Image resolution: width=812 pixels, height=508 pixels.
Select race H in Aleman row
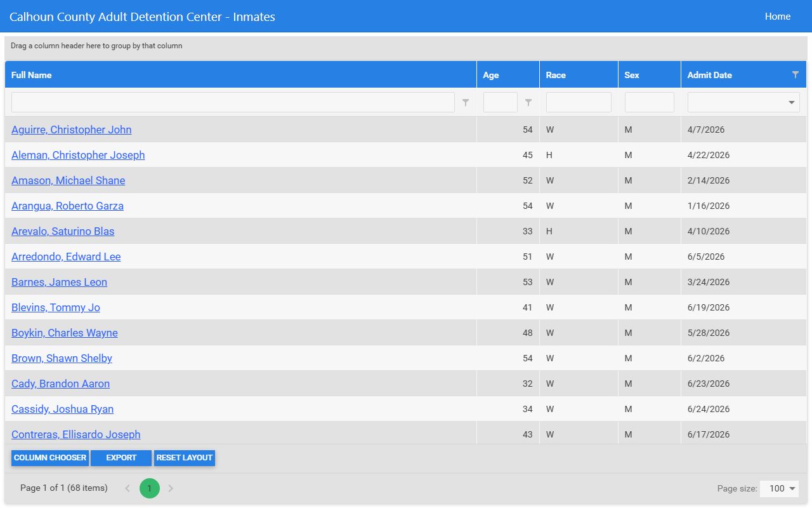pyautogui.click(x=579, y=155)
